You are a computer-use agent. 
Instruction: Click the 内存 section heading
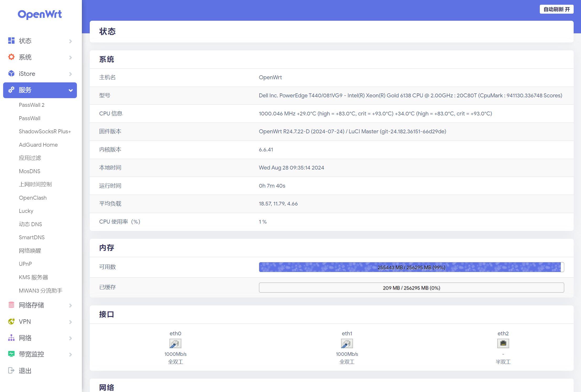107,248
